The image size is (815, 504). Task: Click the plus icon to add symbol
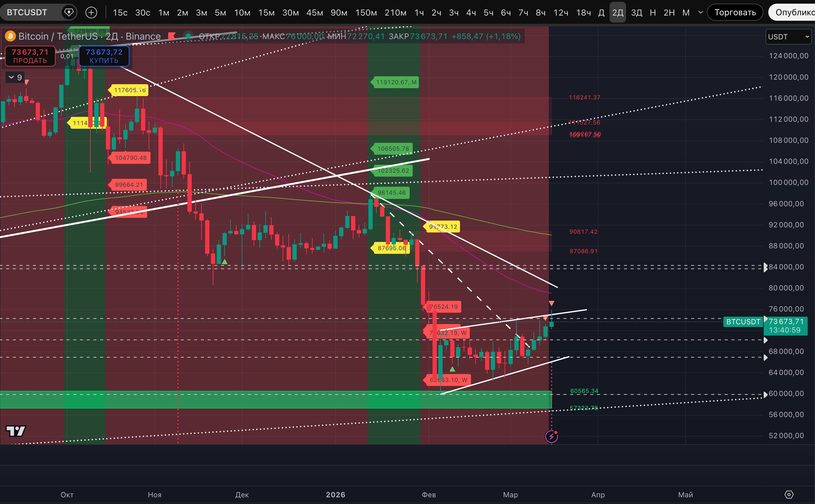click(91, 13)
